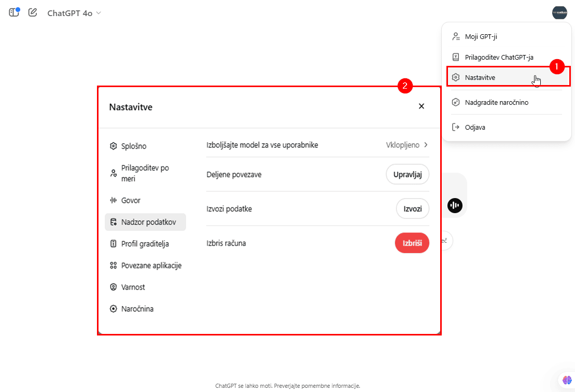This screenshot has width=575, height=392.
Task: Open the Govor settings tab
Action: [131, 200]
